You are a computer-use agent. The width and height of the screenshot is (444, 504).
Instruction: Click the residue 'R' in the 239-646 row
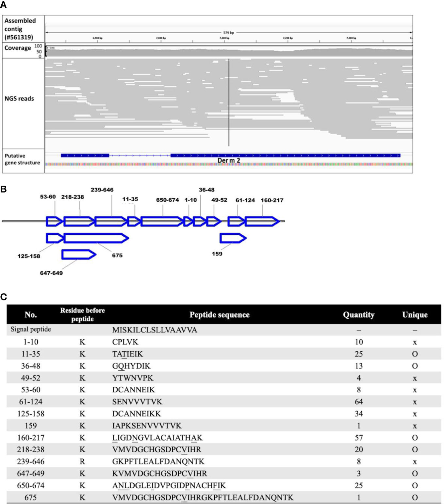(x=82, y=462)
